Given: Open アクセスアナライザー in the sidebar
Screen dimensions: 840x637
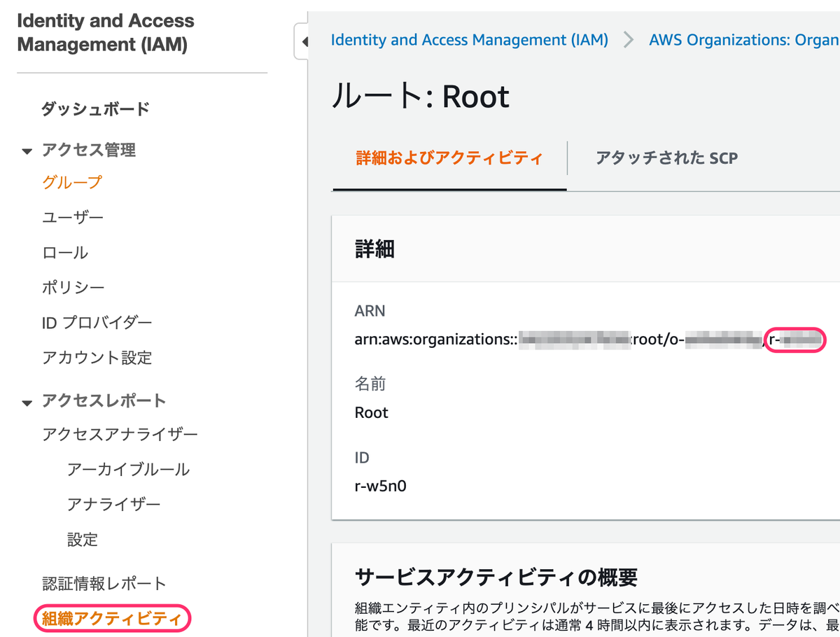Looking at the screenshot, I should pyautogui.click(x=120, y=435).
